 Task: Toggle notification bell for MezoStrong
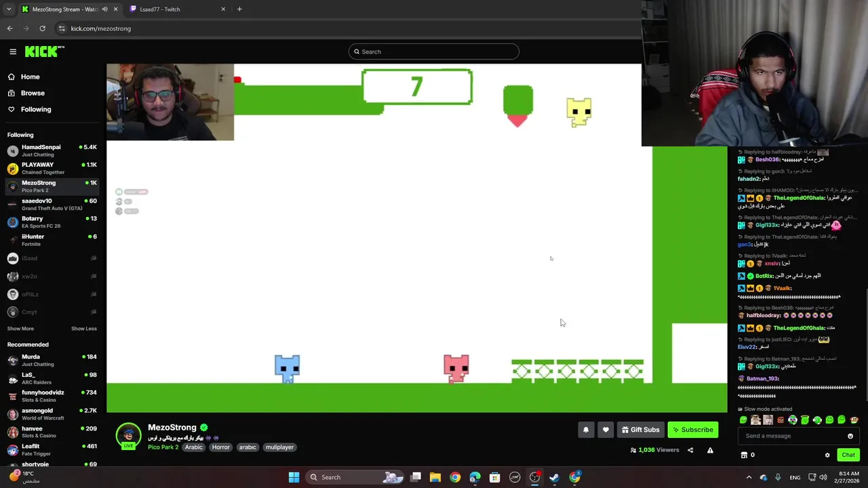pos(586,430)
